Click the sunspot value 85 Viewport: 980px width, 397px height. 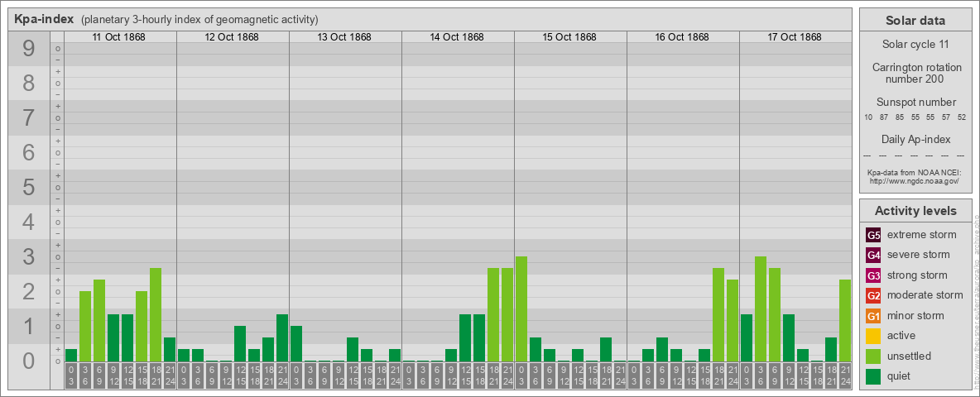pos(900,117)
